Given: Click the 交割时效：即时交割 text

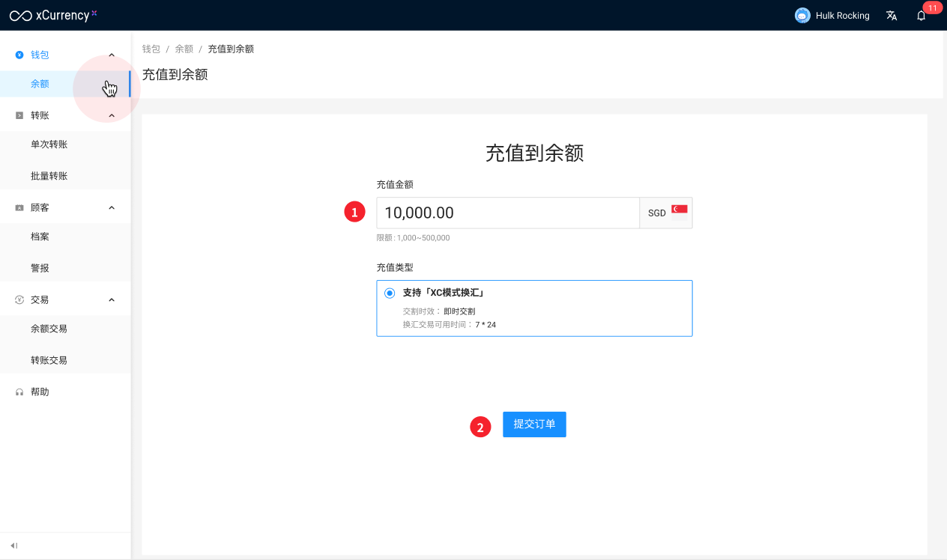Looking at the screenshot, I should 439,311.
